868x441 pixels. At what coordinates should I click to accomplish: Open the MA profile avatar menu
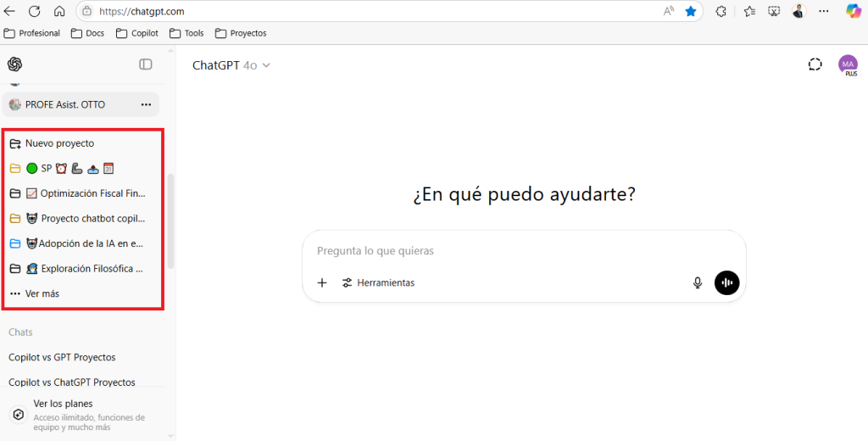click(847, 64)
